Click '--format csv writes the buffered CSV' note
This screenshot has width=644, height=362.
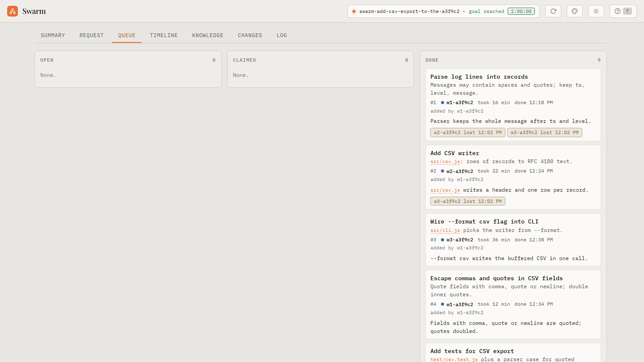[509, 258]
